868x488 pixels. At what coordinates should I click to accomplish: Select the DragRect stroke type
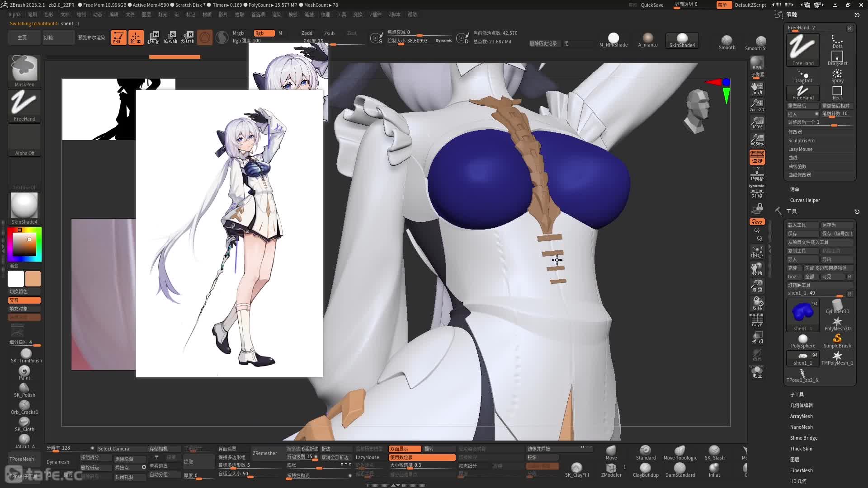click(x=837, y=58)
